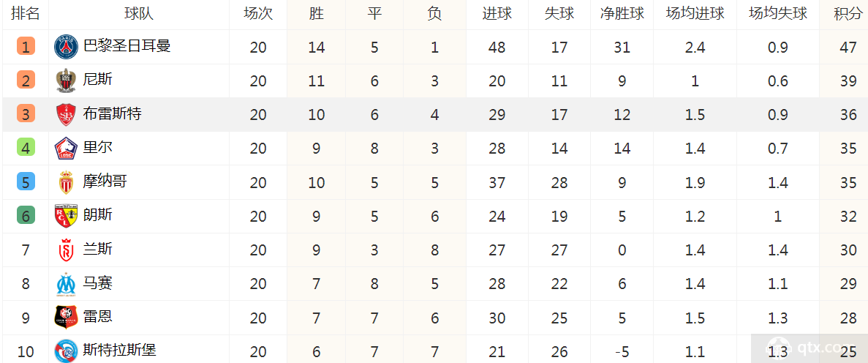
Task: Open the 巴黎圣日耳曼 team name link
Action: pos(127,45)
